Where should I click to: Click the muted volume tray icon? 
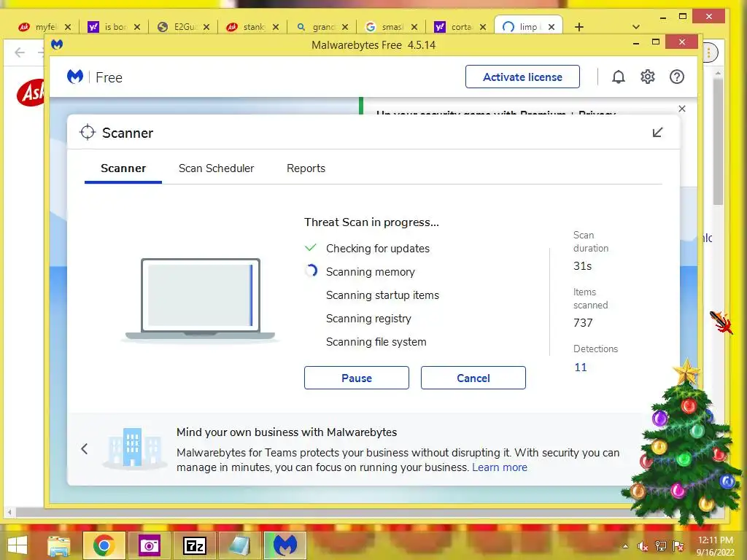coord(643,546)
